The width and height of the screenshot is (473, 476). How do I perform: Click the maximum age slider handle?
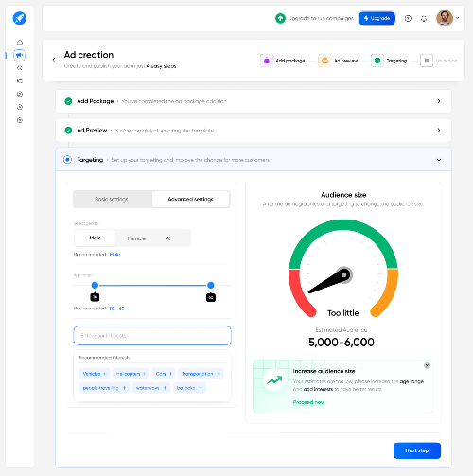click(x=211, y=285)
